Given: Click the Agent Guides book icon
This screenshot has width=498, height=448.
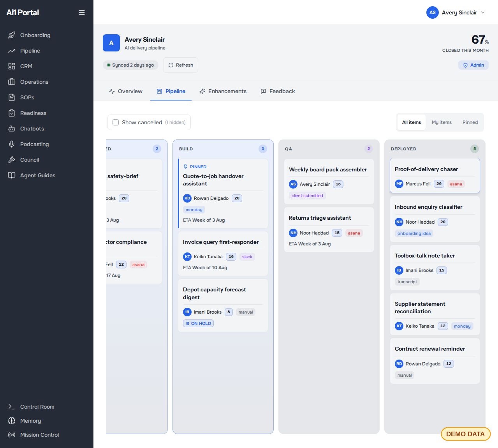Looking at the screenshot, I should tap(12, 175).
